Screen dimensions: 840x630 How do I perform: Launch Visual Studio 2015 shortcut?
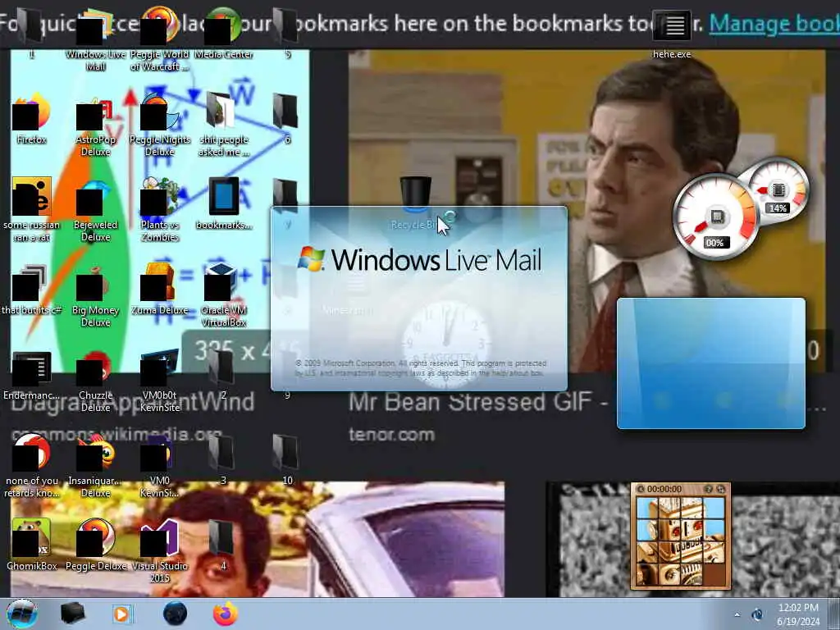(160, 550)
